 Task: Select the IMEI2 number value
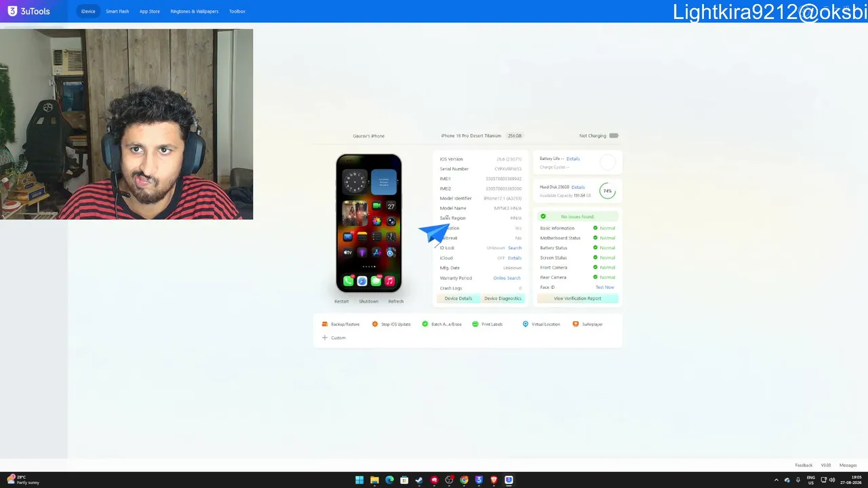pos(504,188)
